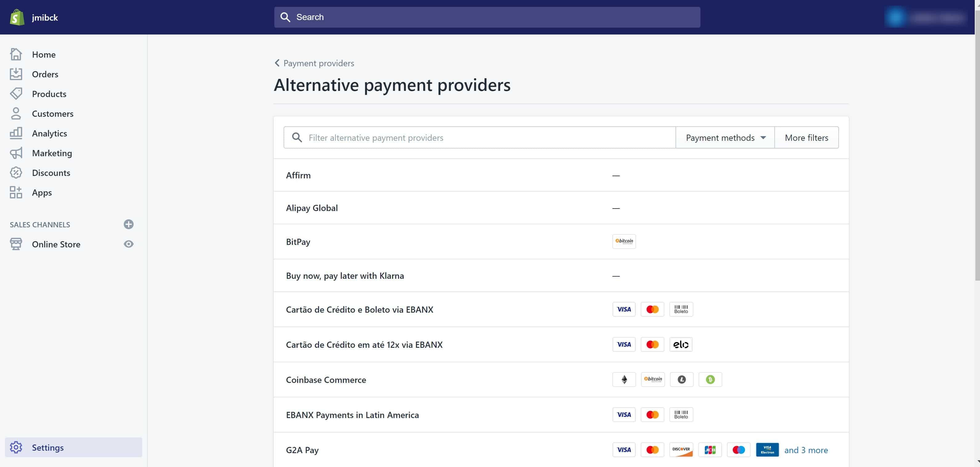Click the Analytics bar chart icon

tap(16, 133)
